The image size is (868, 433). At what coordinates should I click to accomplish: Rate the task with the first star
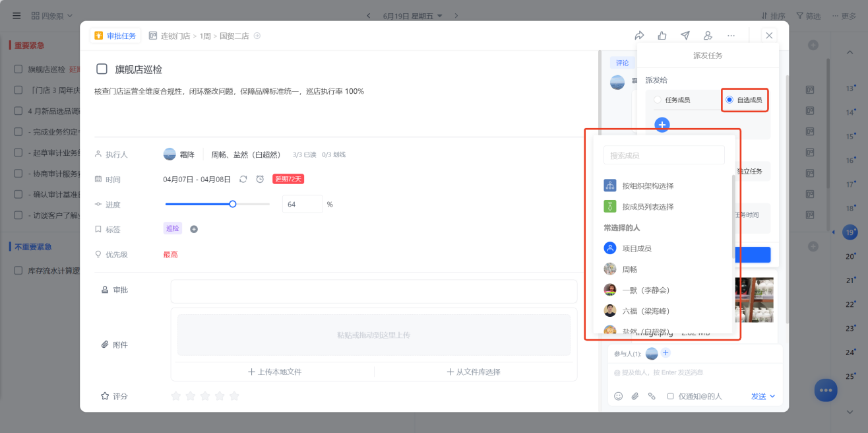point(175,396)
